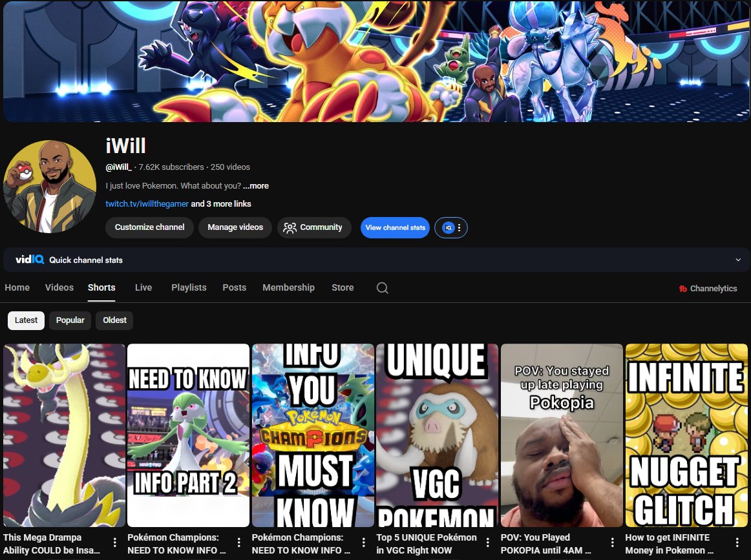Click the iWill channel name heading
Viewport: 751px width, 560px height.
125,145
